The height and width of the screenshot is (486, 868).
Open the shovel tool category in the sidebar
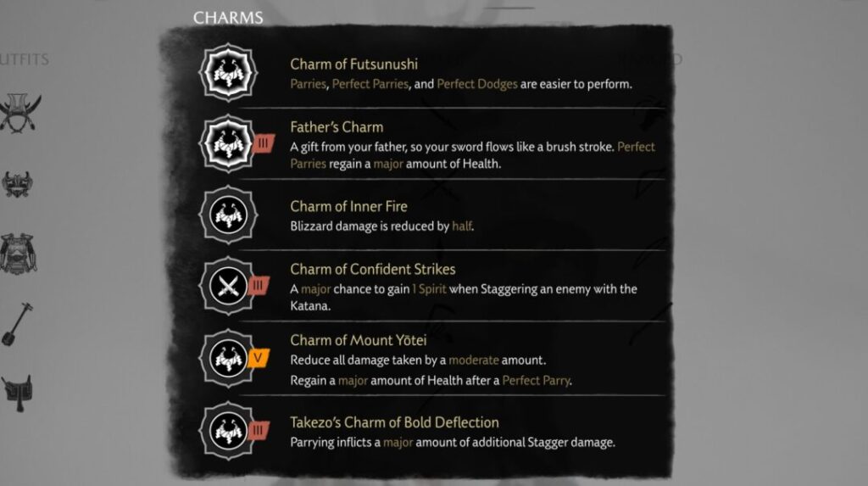pos(17,324)
